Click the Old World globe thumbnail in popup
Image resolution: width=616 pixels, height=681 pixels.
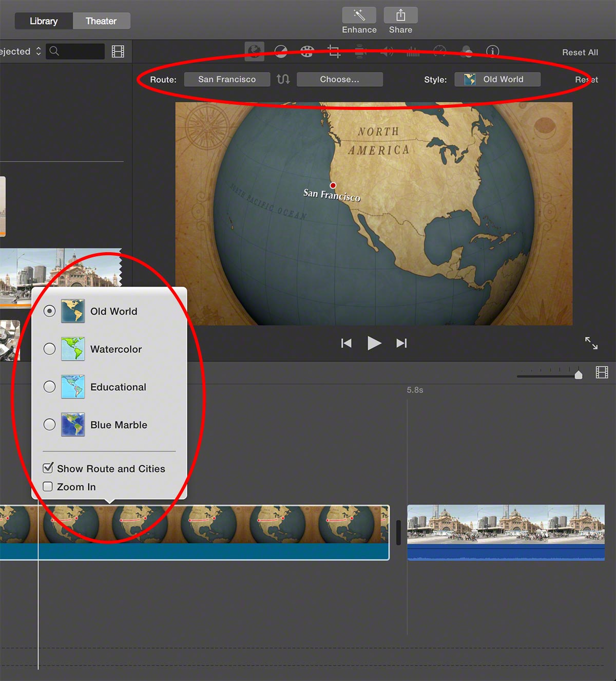click(x=73, y=311)
